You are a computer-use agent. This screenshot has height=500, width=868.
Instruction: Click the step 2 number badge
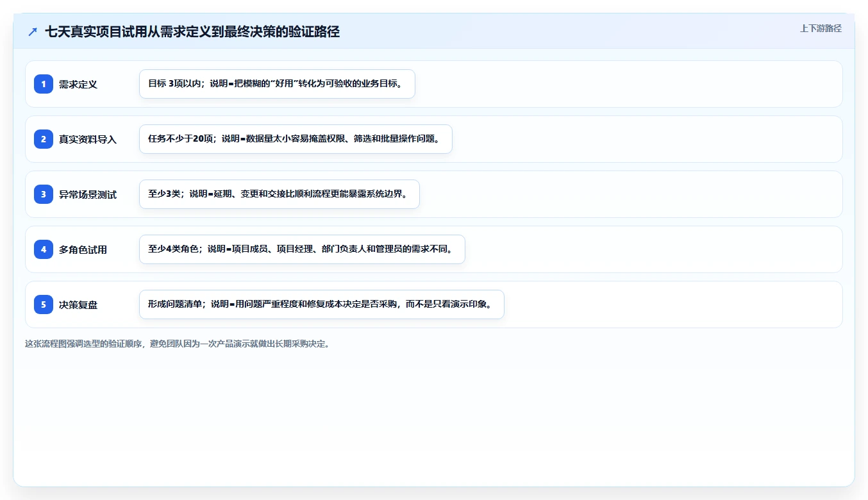coord(44,139)
